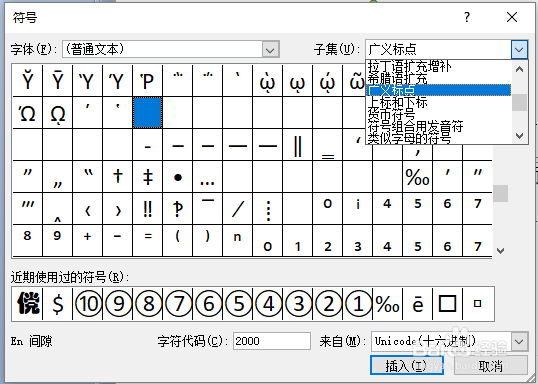Screen dimensions: 538x384
Task: Select the triple prime ‴ symbol
Action: (x=27, y=209)
